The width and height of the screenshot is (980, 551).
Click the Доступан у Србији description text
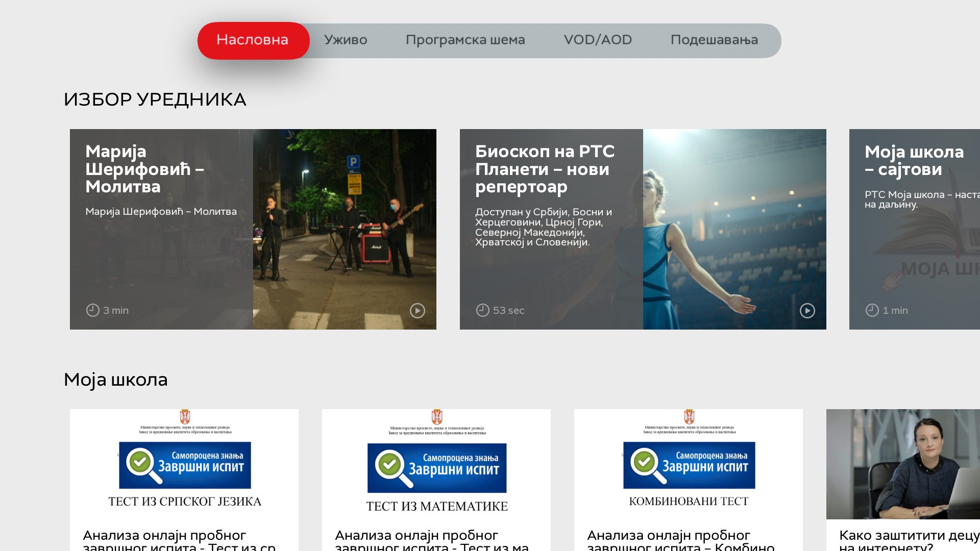tap(544, 227)
